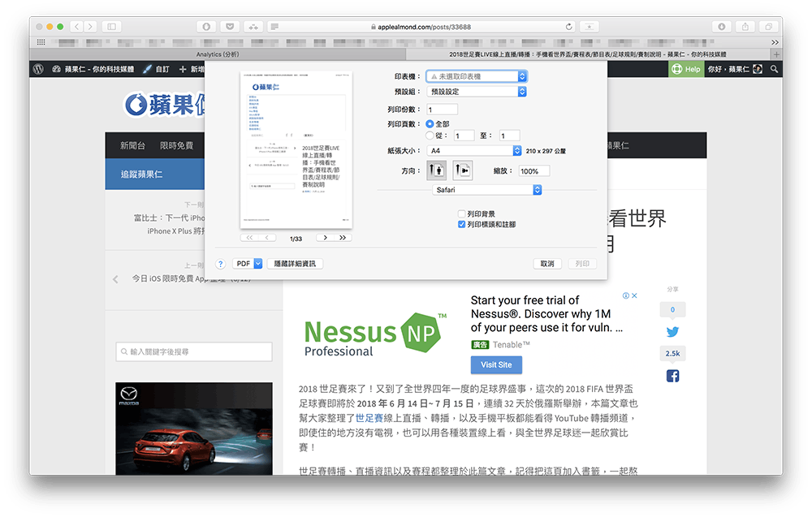Select landscape orientation icon
812x517 pixels.
click(462, 170)
